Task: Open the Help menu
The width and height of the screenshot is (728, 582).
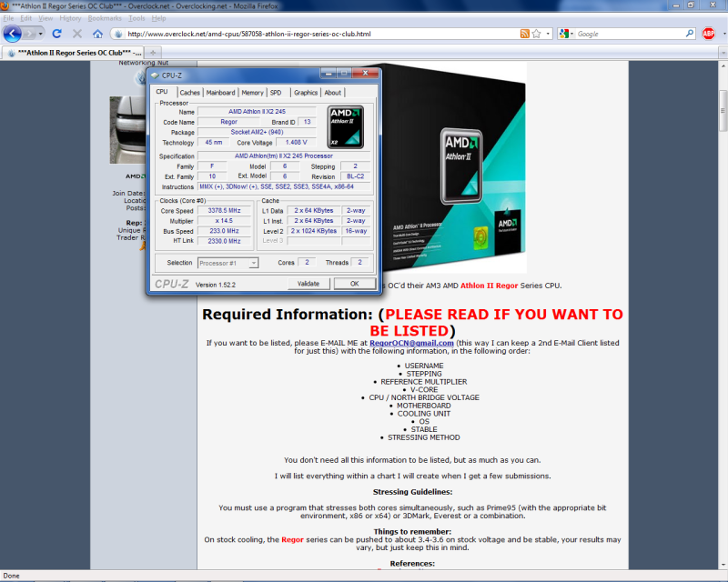Action: click(158, 18)
